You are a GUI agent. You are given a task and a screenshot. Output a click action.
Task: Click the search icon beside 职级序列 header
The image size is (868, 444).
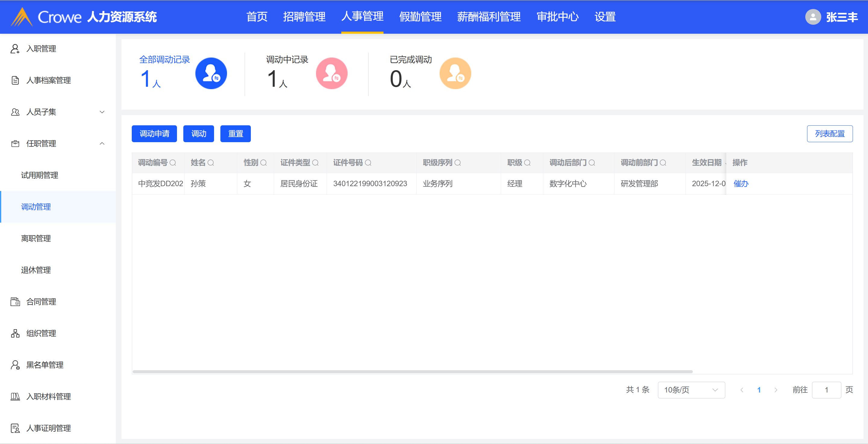[x=458, y=163]
